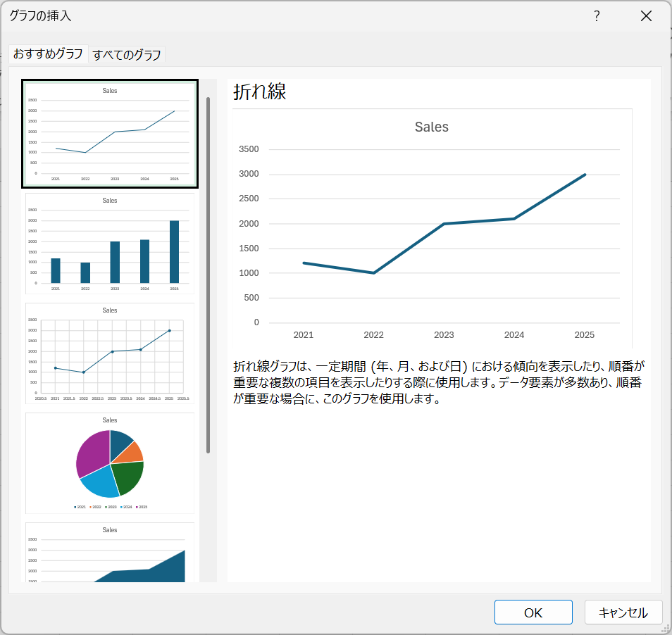Click the tallest 2025 bar in column thumbnail
This screenshot has height=635, width=672.
174,251
